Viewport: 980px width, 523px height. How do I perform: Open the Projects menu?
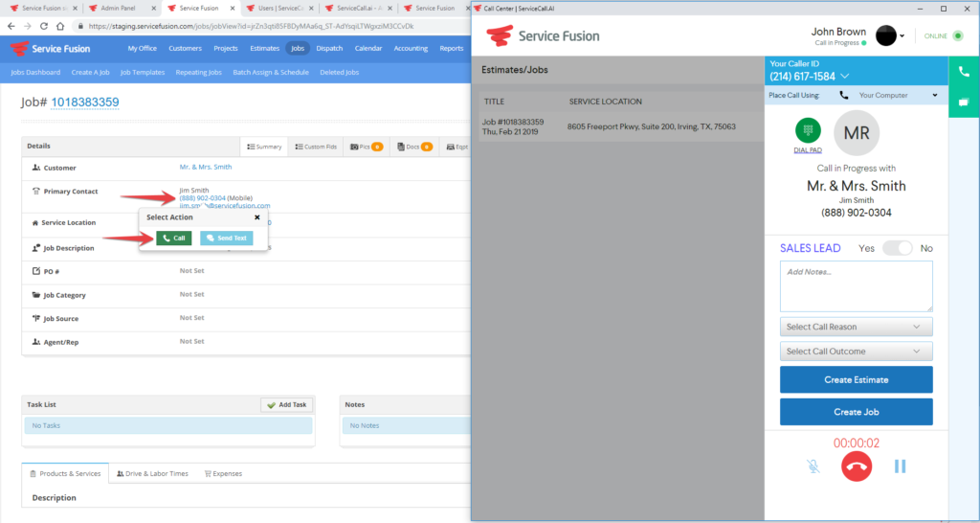(226, 48)
